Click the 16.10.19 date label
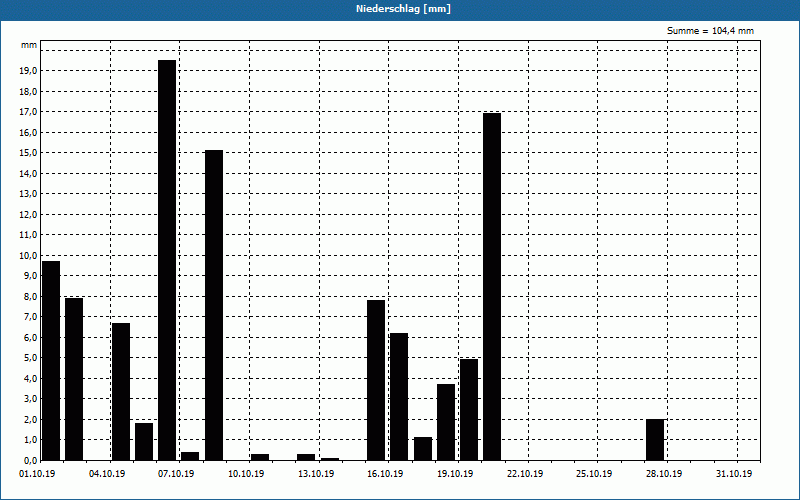Screen dimensions: 800x500 [385, 474]
